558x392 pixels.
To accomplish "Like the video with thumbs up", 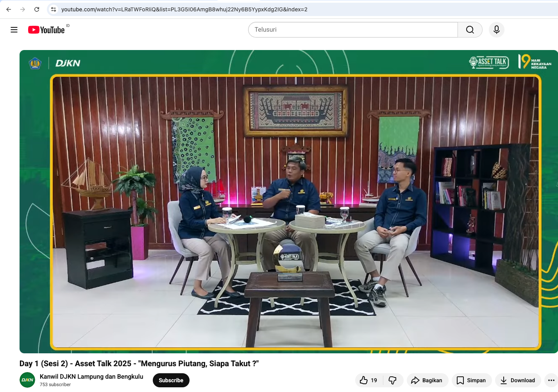I will coord(368,380).
